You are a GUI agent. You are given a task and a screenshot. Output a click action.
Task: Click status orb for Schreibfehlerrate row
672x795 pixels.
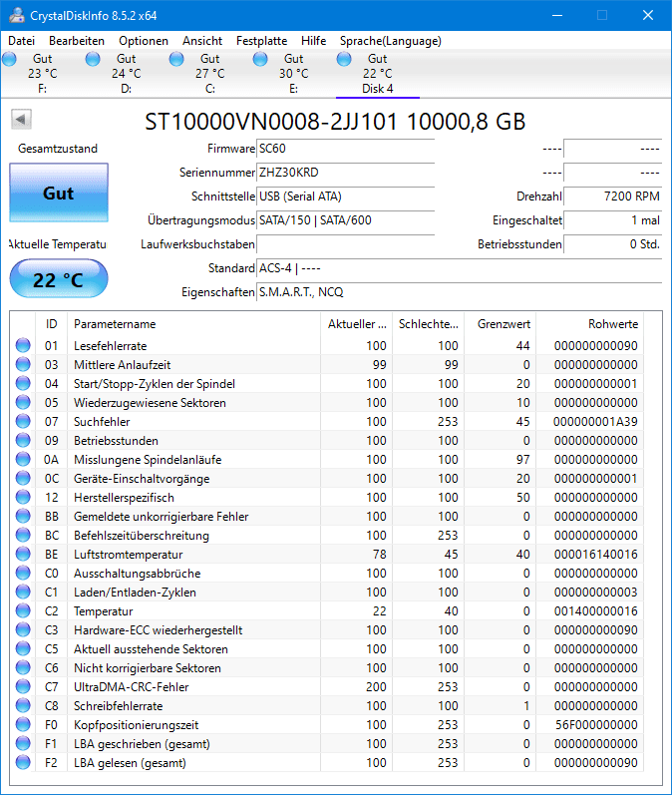23,706
